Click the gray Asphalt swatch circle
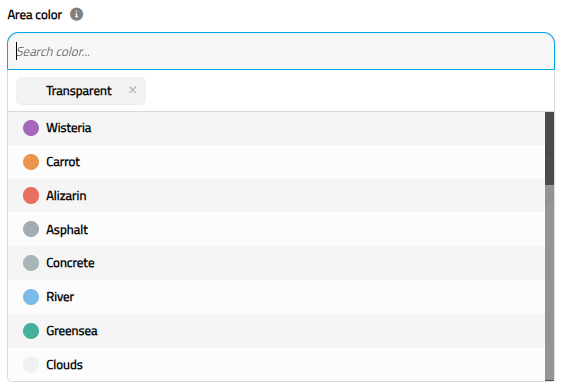This screenshot has width=561, height=390. point(31,229)
